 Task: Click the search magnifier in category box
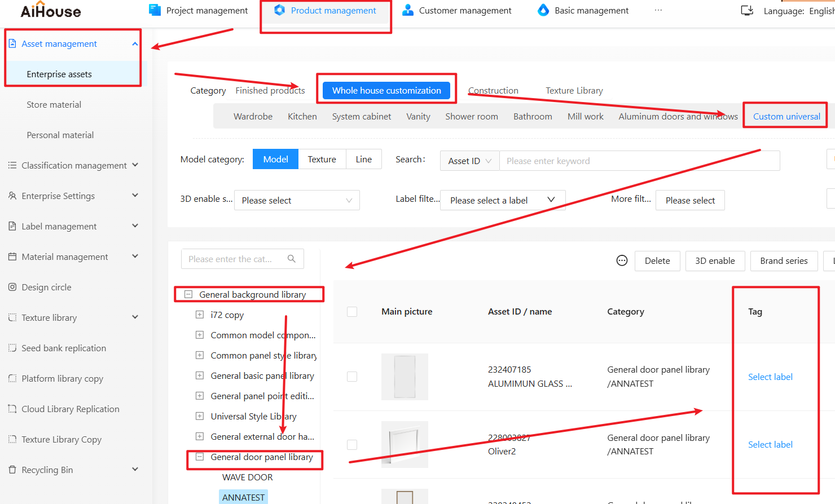point(291,259)
